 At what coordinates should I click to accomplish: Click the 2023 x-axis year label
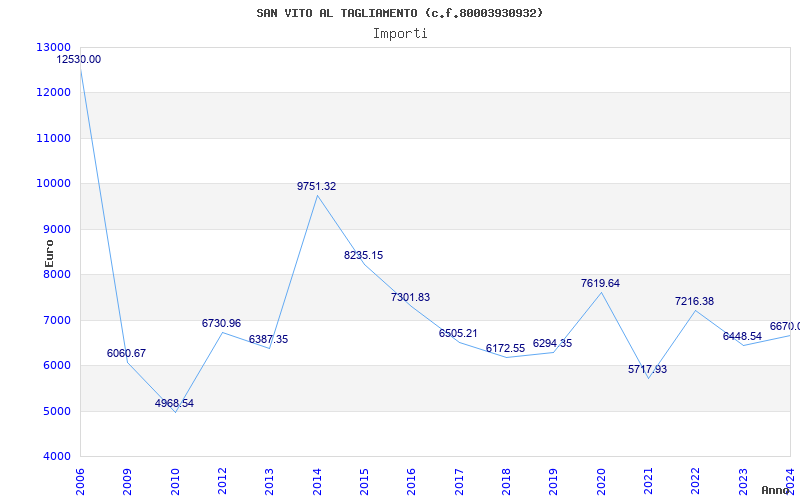click(743, 482)
